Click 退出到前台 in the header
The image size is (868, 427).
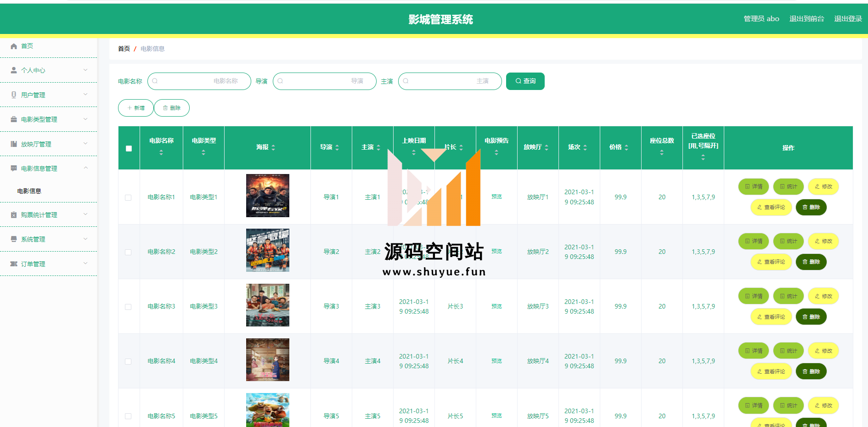click(x=806, y=19)
